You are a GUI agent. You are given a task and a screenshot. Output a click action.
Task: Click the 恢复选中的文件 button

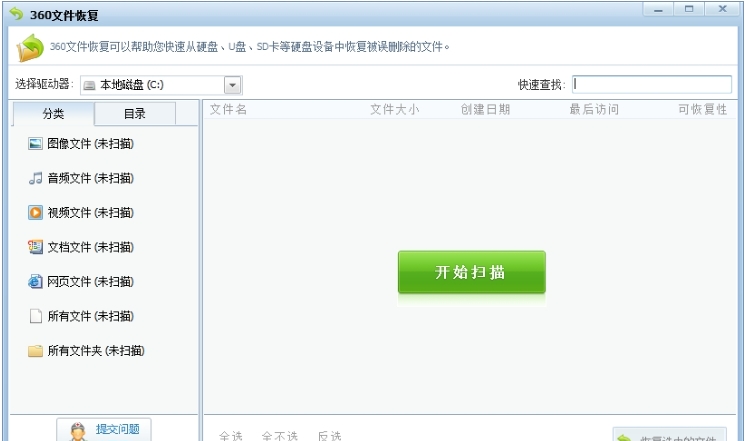[670, 435]
